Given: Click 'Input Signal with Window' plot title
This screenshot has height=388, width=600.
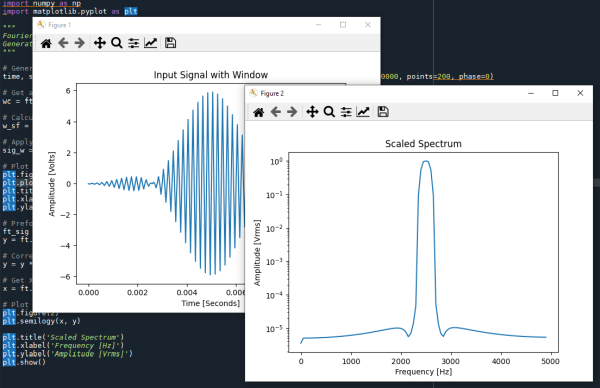Looking at the screenshot, I should coord(211,75).
